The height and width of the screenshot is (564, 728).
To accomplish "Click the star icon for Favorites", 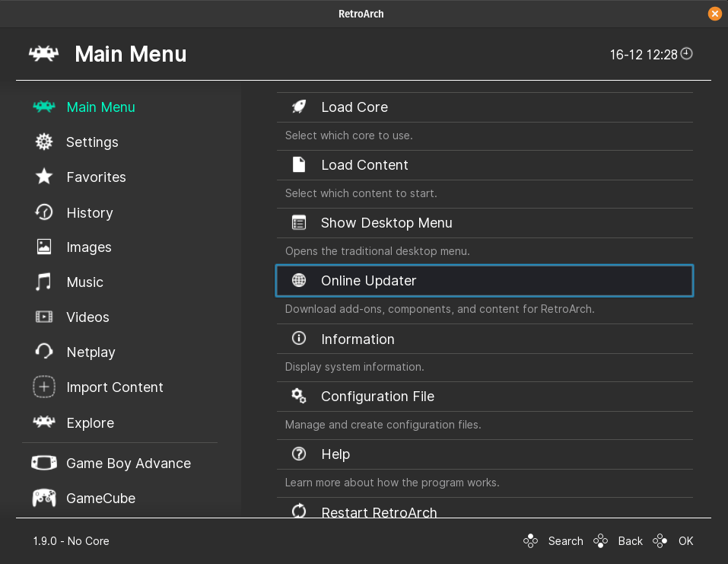I will coord(44,177).
